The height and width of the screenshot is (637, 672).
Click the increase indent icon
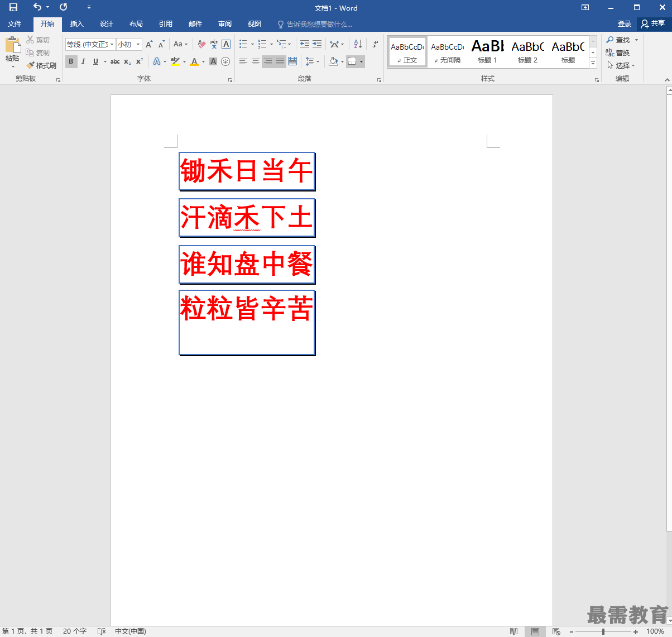[x=317, y=44]
